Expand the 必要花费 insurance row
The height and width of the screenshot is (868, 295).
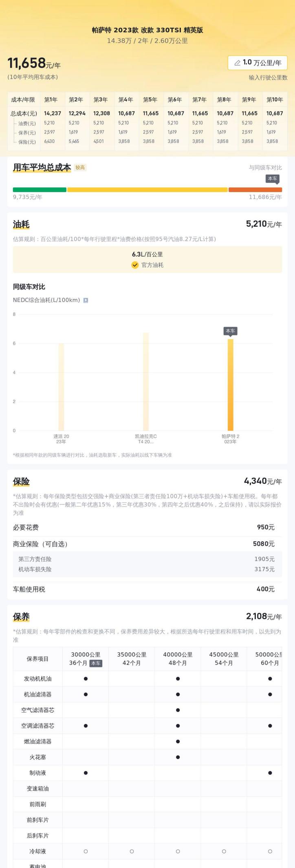pos(147,527)
